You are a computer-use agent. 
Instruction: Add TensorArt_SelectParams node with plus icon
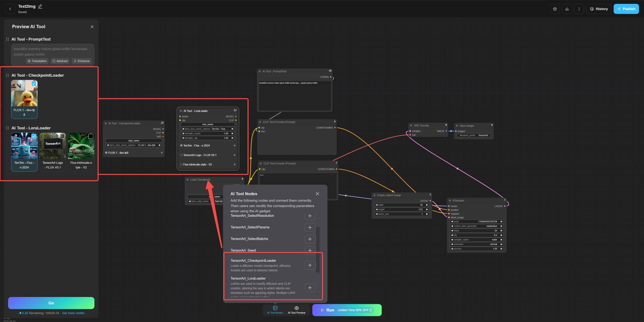pos(310,227)
